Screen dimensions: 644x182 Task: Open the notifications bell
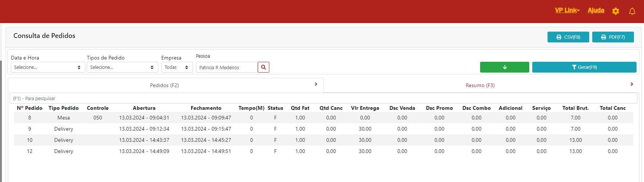(x=632, y=11)
